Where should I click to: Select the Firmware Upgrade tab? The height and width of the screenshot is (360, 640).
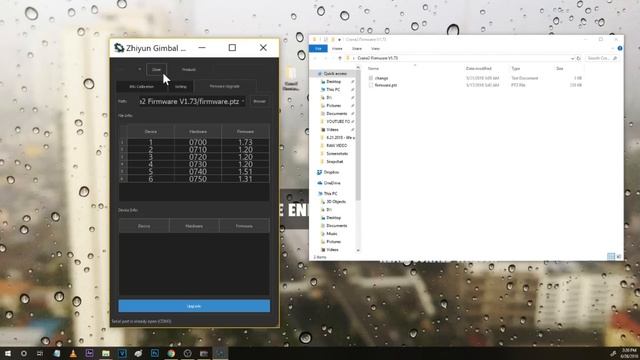click(224, 86)
